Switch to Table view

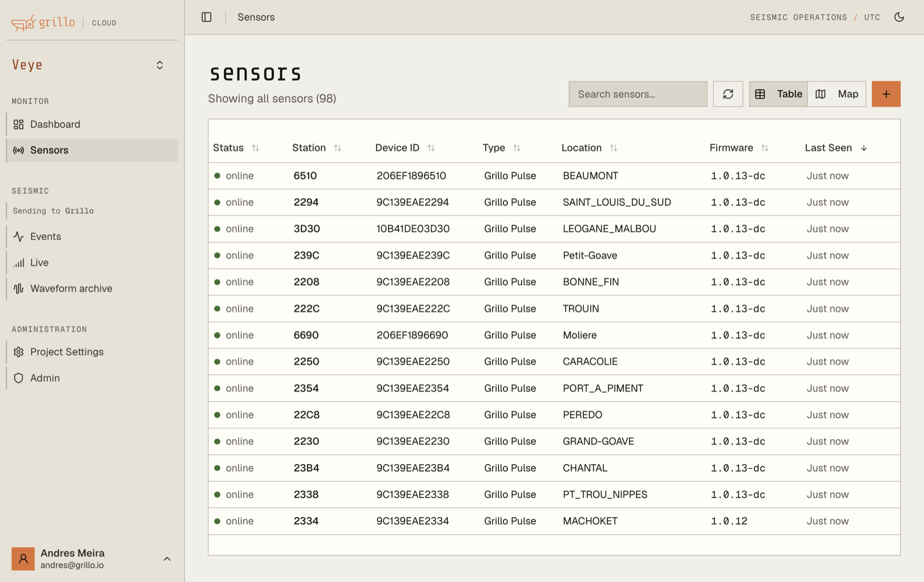pyautogui.click(x=778, y=94)
